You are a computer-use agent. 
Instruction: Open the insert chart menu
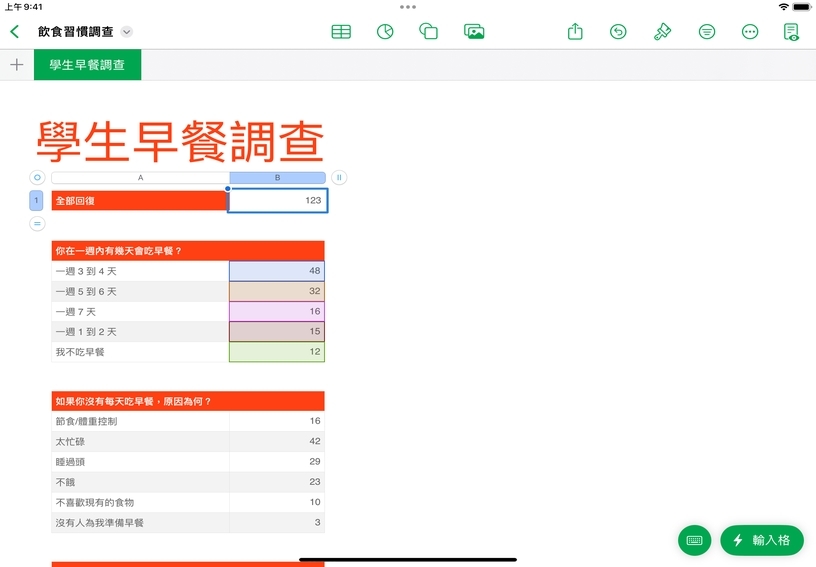(x=384, y=32)
